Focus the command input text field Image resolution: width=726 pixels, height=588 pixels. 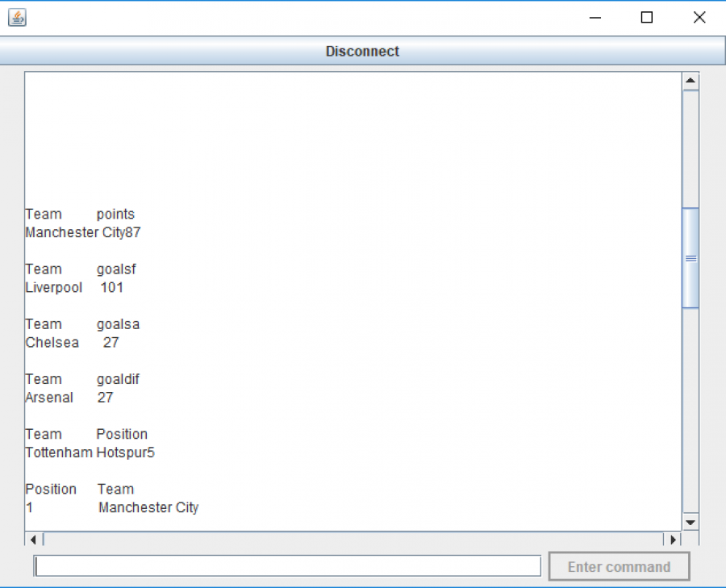(287, 566)
